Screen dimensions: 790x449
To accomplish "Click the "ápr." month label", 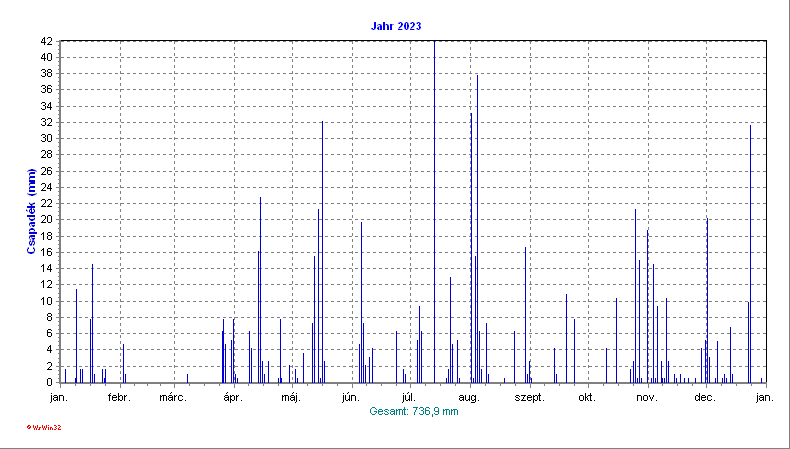I will coord(233,398).
